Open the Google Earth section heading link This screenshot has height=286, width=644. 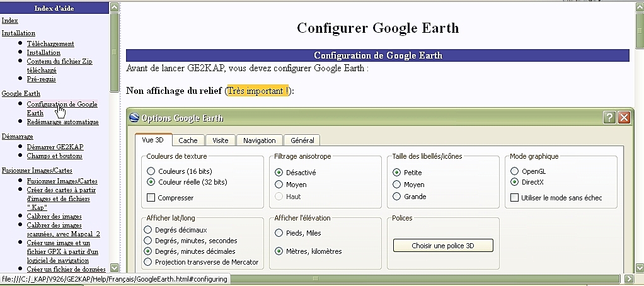pyautogui.click(x=21, y=93)
